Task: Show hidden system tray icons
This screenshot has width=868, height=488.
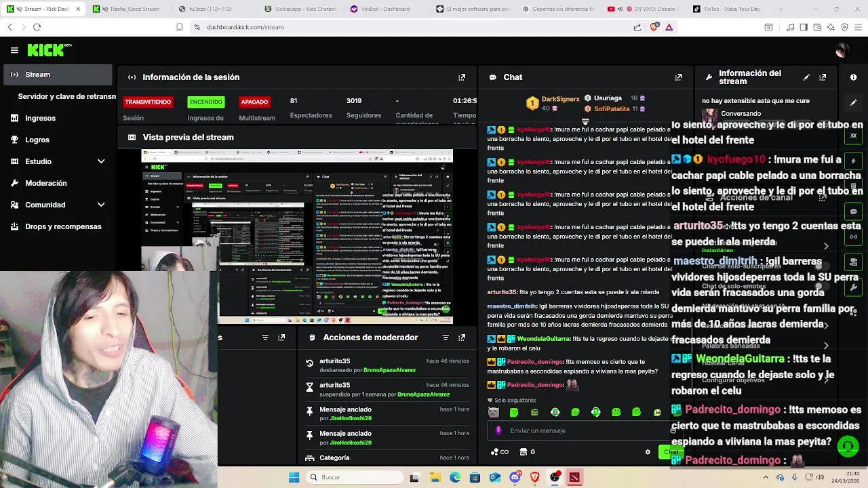Action: [x=766, y=477]
